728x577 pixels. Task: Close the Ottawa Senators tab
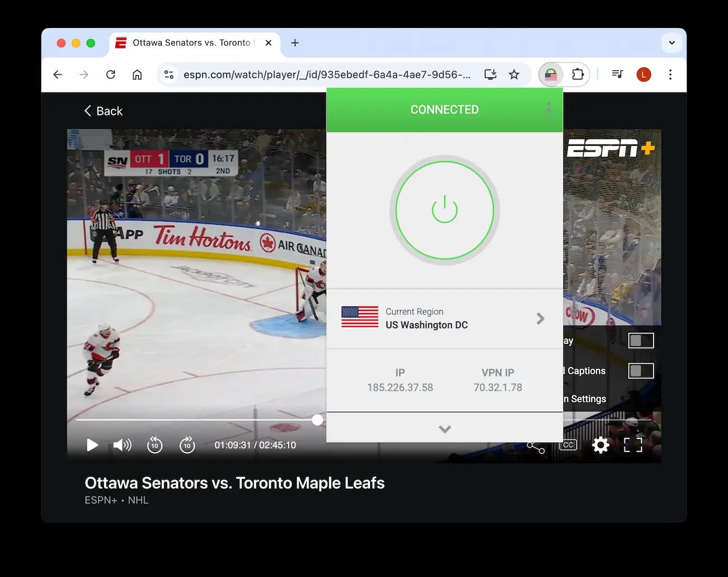268,43
